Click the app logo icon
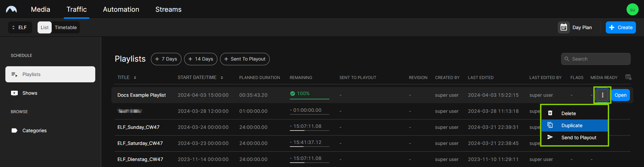 pyautogui.click(x=11, y=9)
